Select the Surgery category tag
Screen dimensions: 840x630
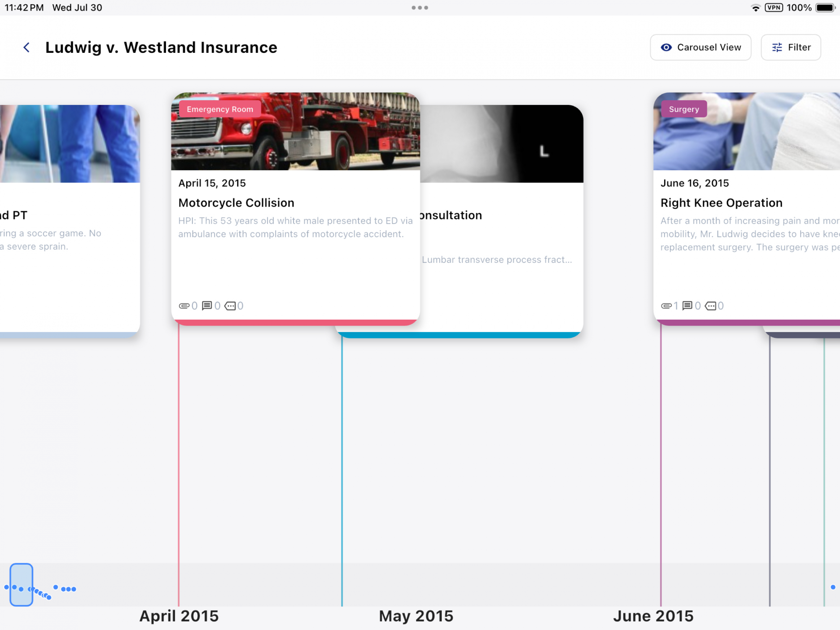pyautogui.click(x=683, y=109)
